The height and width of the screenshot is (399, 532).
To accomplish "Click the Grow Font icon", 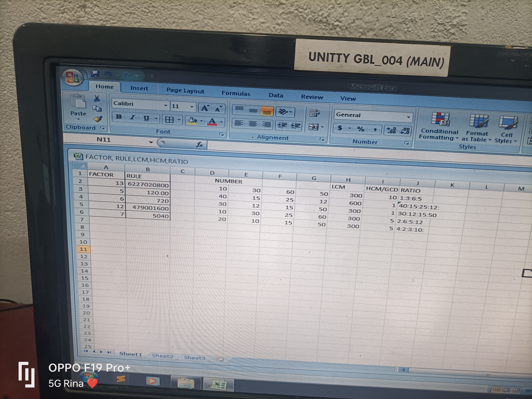I will click(x=205, y=108).
